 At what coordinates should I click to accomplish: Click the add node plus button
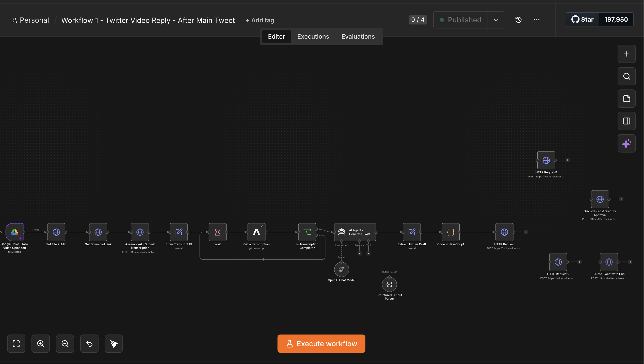pos(627,54)
